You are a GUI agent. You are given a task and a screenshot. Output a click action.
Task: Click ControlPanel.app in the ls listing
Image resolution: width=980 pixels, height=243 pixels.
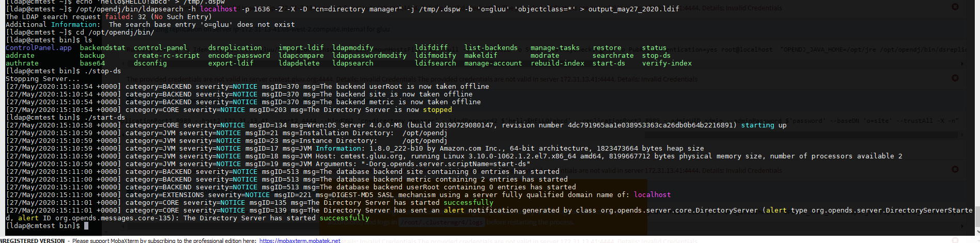[x=39, y=47]
